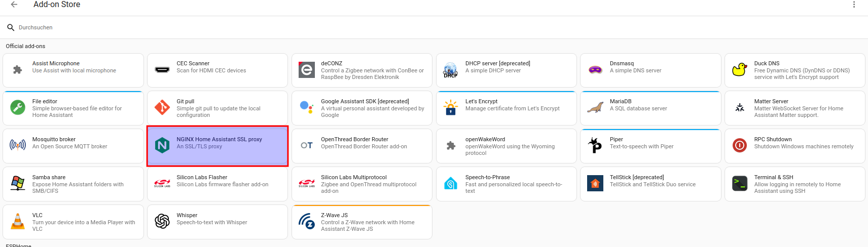868x247 pixels.
Task: Open the three-dot overflow menu
Action: coord(854,5)
